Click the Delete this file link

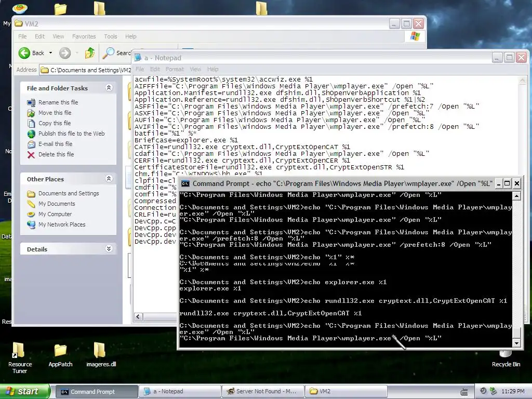click(x=56, y=154)
